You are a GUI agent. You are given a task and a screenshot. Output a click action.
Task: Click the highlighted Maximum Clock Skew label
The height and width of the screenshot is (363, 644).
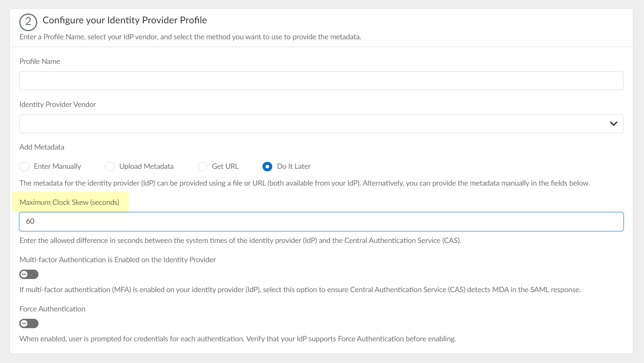(x=70, y=202)
